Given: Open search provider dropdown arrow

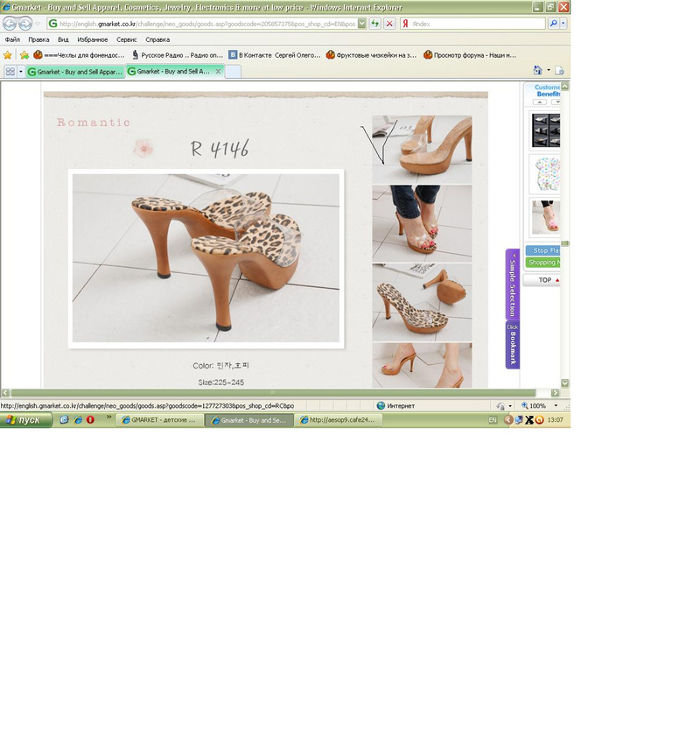Looking at the screenshot, I should click(x=563, y=24).
